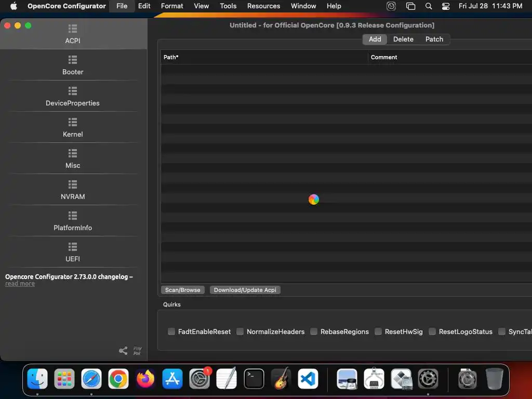The image size is (532, 399).
Task: Open the UEFI section in the sidebar
Action: (73, 252)
